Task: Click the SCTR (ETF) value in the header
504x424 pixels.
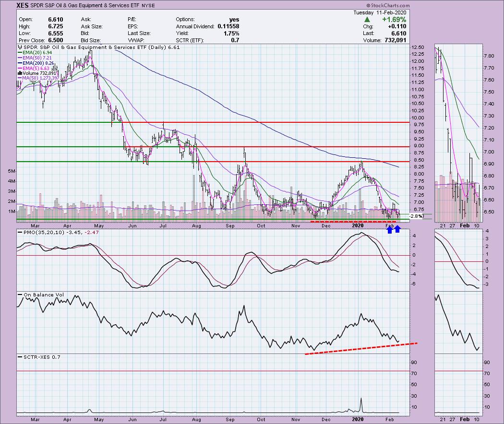Action: 235,40
